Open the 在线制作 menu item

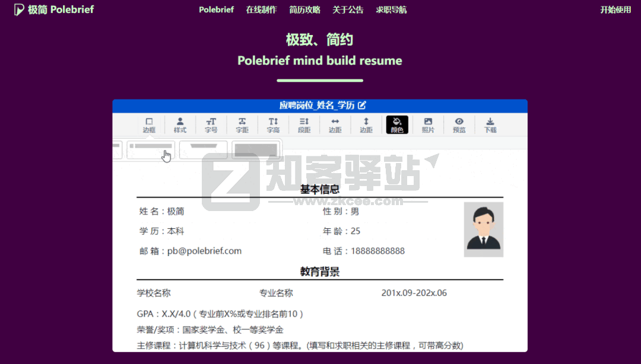point(261,9)
